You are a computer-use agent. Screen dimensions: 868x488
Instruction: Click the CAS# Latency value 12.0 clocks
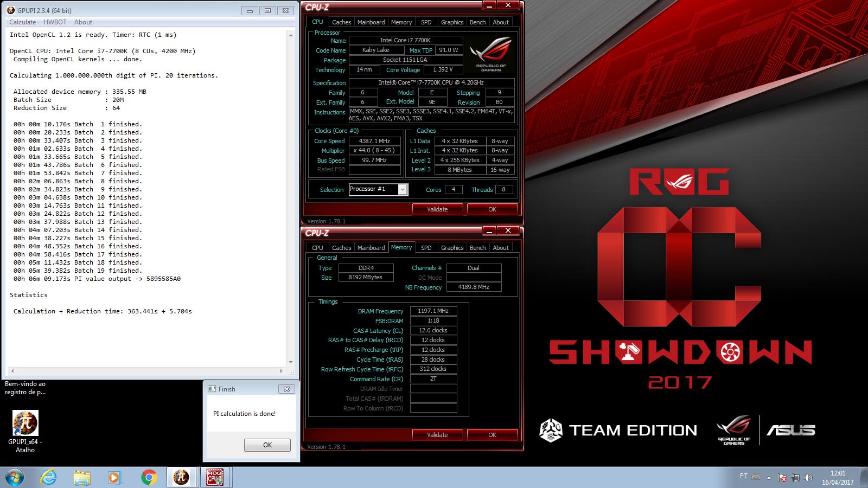433,330
